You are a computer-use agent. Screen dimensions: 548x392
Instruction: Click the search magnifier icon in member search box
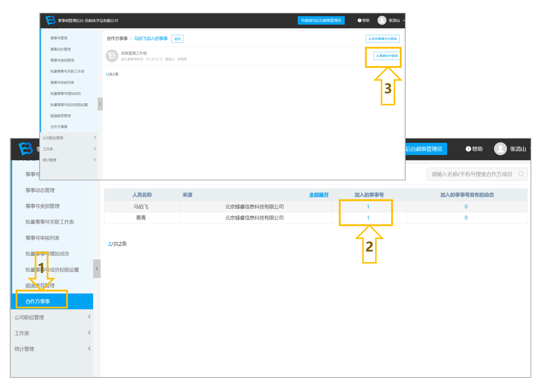click(x=521, y=174)
